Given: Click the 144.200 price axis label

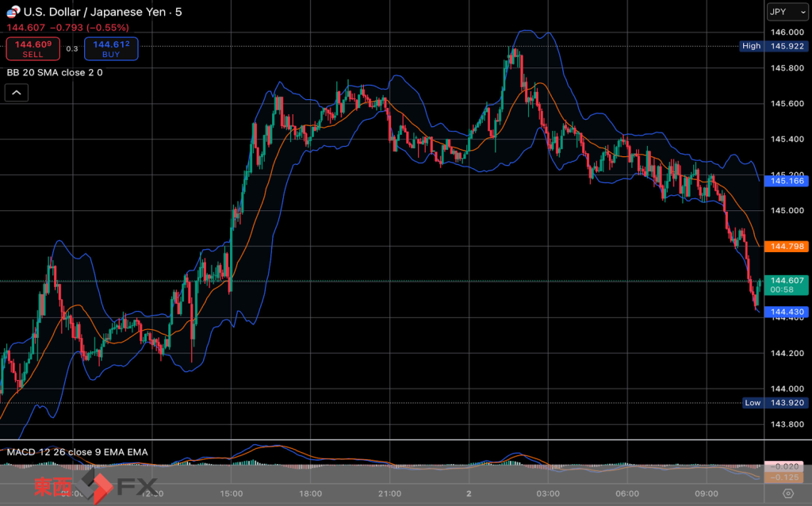Looking at the screenshot, I should (x=787, y=353).
